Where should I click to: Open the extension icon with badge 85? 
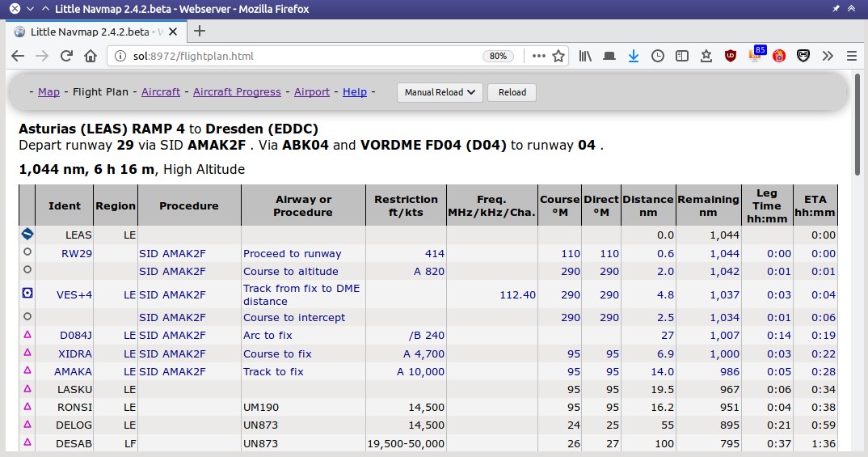pyautogui.click(x=756, y=54)
